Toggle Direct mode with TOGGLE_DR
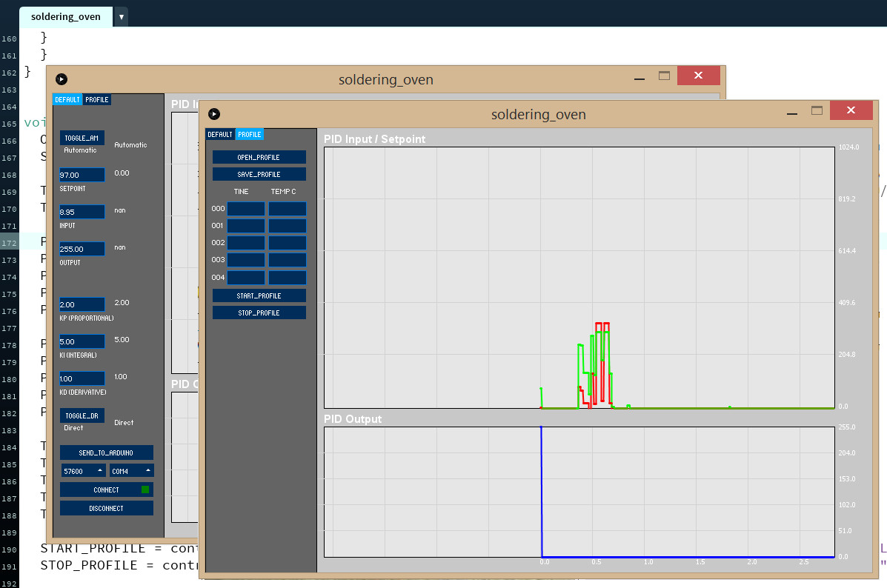 click(x=82, y=415)
